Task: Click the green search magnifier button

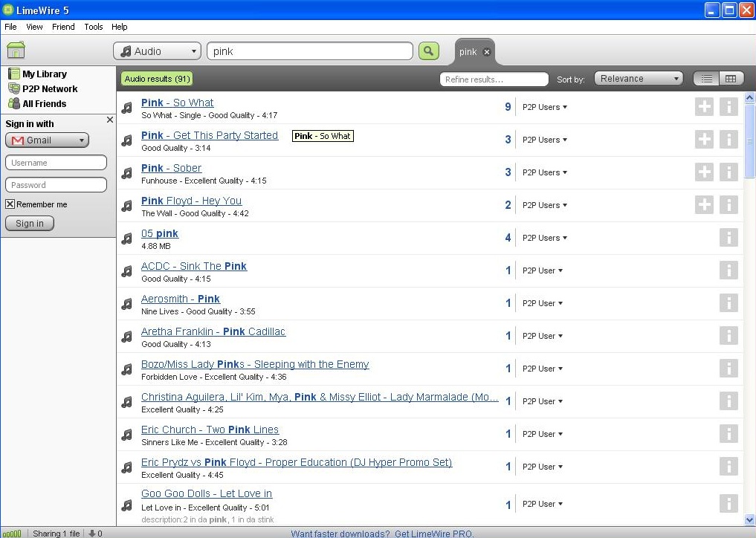Action: [429, 51]
